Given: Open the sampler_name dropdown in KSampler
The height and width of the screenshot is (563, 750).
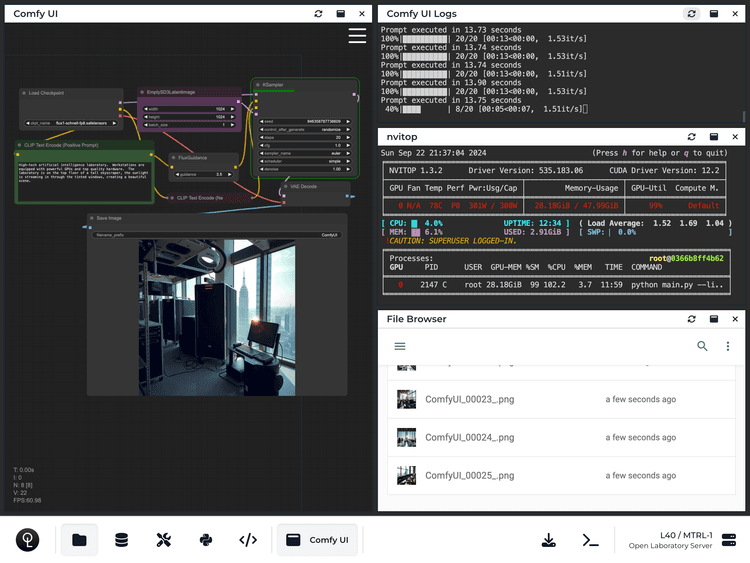Looking at the screenshot, I should [303, 151].
